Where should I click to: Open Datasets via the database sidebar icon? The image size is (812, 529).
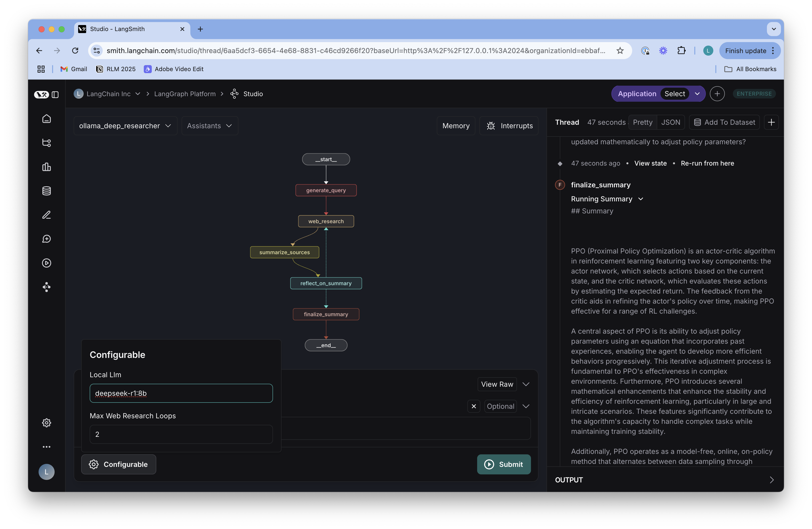[46, 191]
